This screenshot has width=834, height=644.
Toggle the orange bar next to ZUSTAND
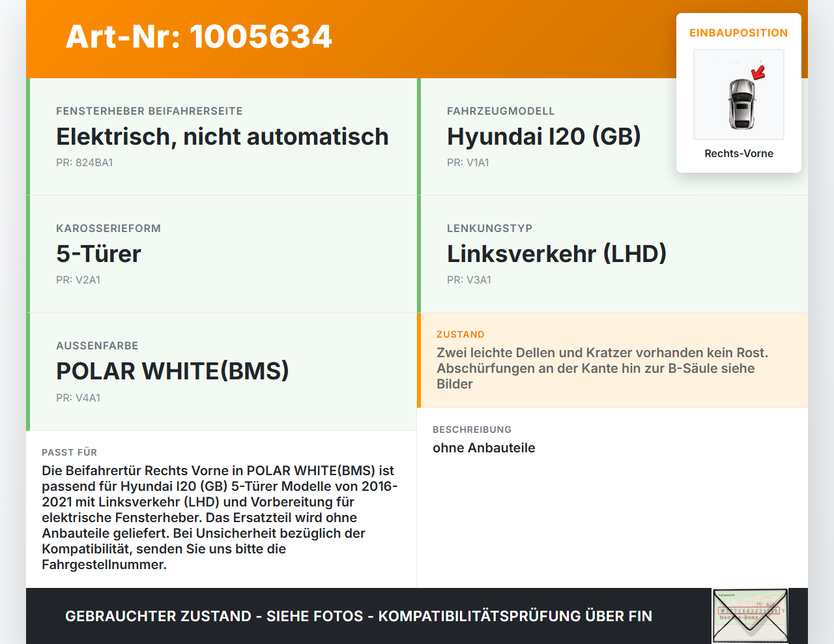pos(418,360)
